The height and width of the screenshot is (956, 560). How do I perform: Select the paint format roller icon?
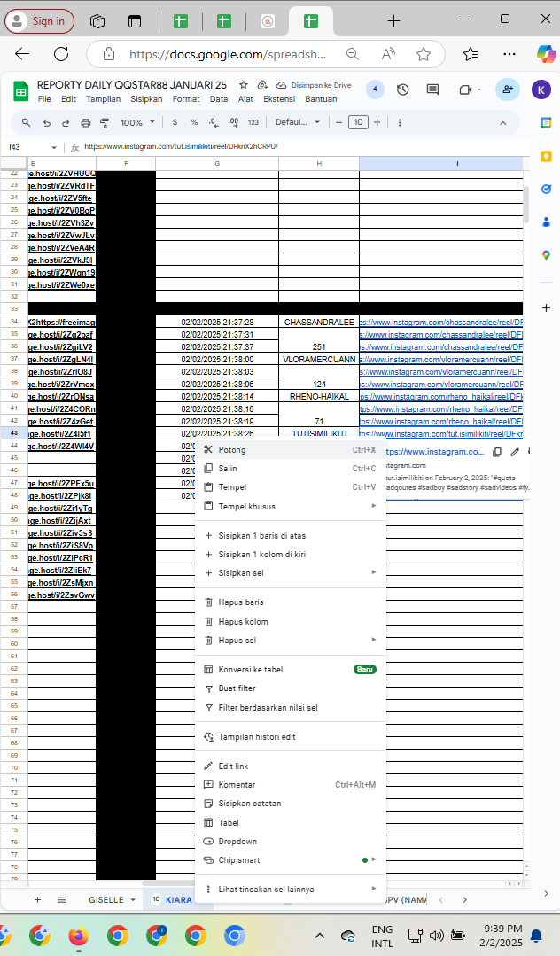[x=105, y=122]
